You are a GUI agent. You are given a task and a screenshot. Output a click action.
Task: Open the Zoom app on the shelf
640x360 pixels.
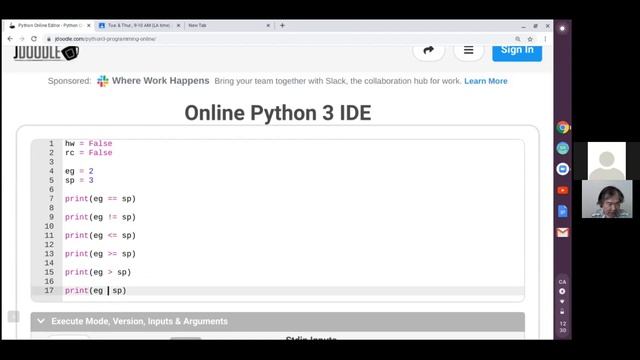click(x=562, y=169)
